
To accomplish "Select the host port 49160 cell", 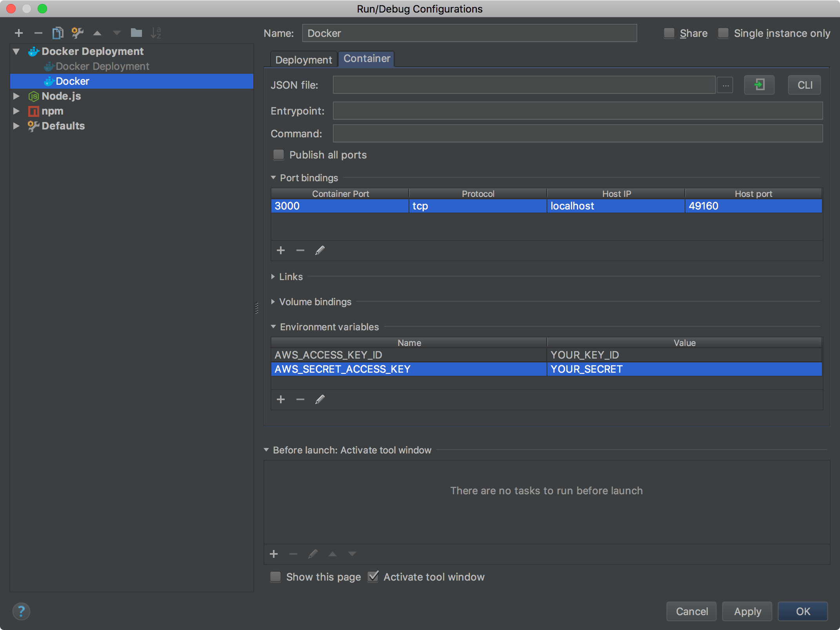I will coord(753,206).
